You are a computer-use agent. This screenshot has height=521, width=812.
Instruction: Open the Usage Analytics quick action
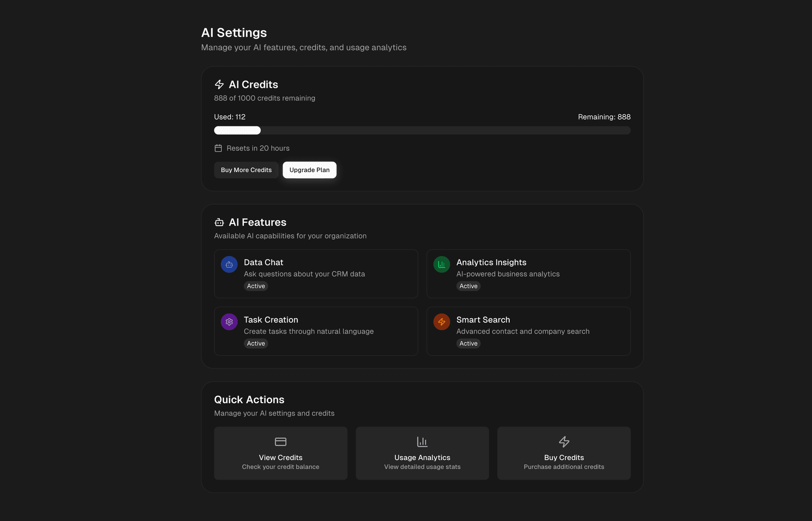click(x=422, y=453)
